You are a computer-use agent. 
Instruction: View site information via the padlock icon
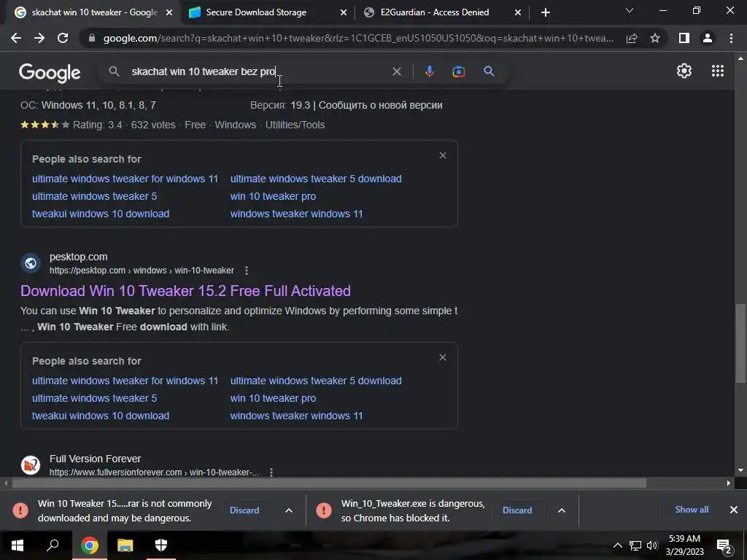coord(91,38)
